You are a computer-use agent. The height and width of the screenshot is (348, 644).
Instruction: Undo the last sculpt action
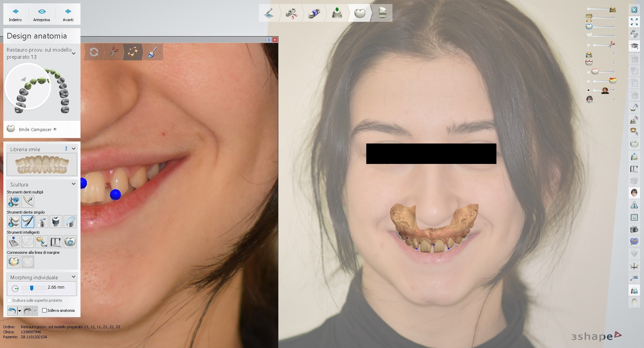click(12, 311)
